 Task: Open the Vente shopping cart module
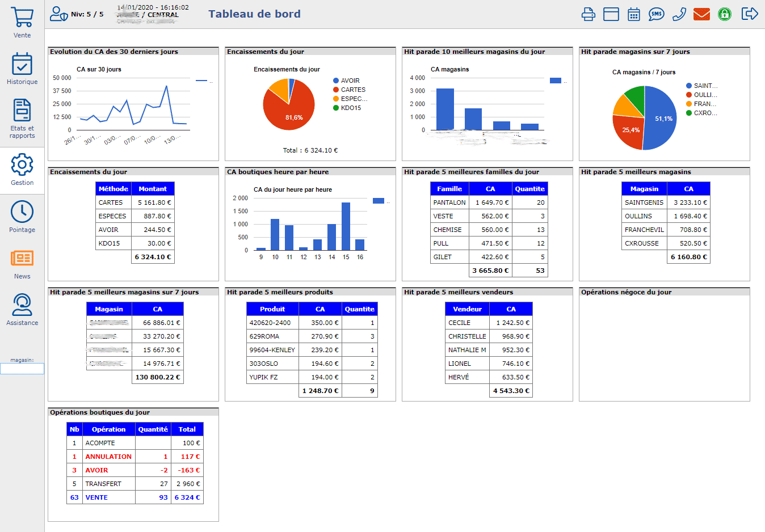tap(22, 18)
